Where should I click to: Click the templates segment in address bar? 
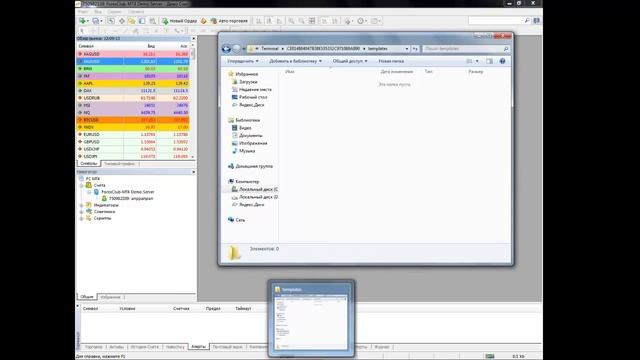378,49
